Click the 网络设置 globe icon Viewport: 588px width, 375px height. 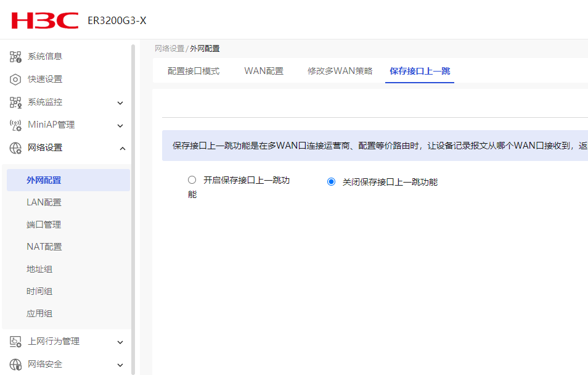[16, 148]
